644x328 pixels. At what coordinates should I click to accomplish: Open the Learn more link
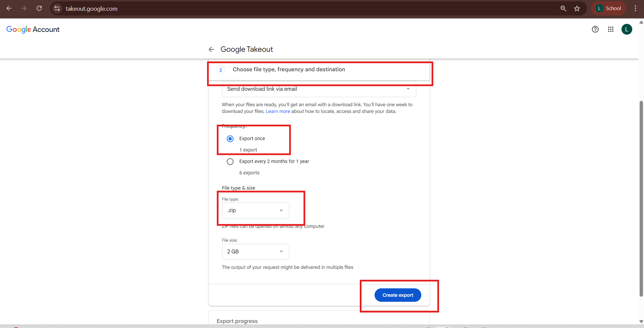[x=278, y=111]
